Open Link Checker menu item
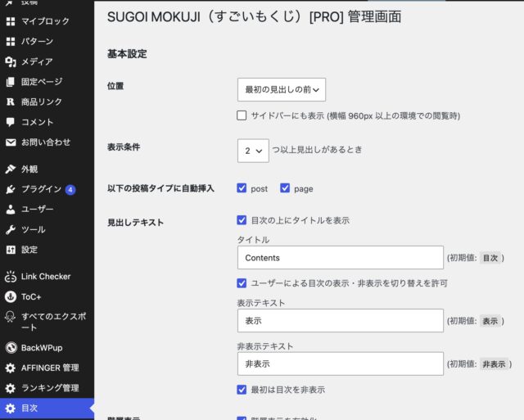The height and width of the screenshot is (420, 524). click(47, 277)
